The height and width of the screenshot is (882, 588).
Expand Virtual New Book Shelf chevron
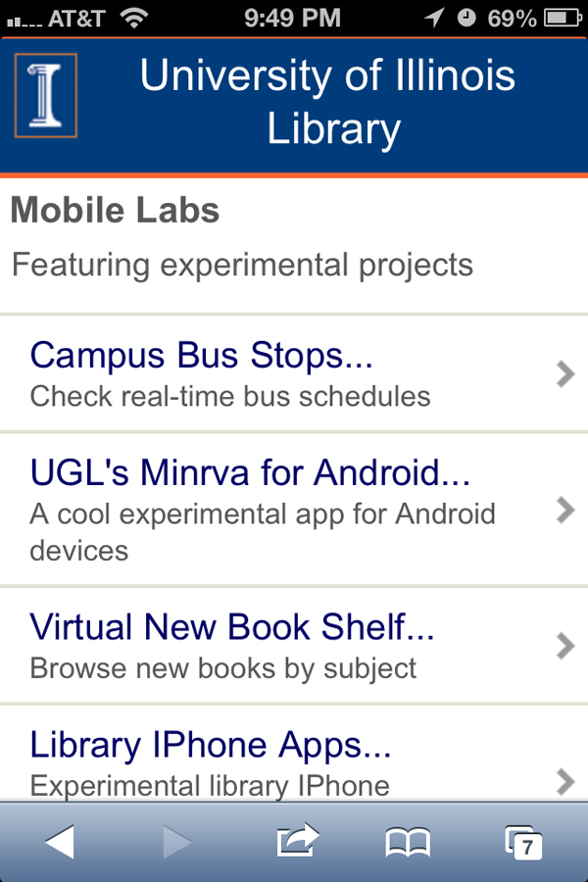click(564, 646)
